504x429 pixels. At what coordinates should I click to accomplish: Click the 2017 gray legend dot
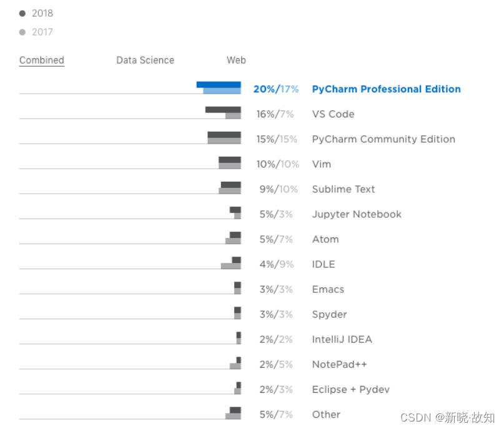click(22, 32)
